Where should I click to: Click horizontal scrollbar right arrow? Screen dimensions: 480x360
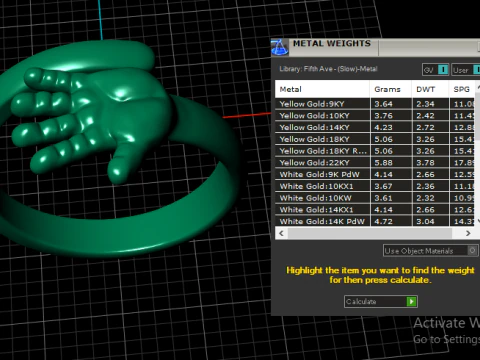(x=468, y=233)
